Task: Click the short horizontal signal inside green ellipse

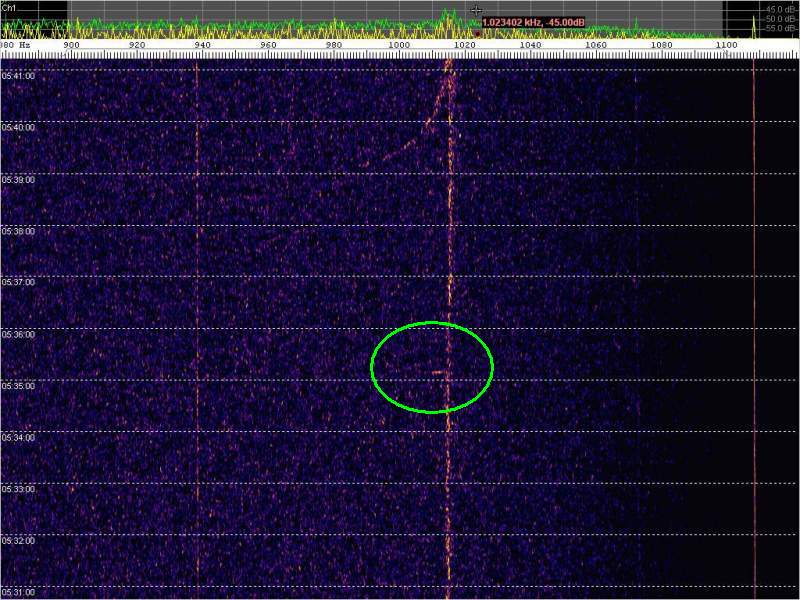Action: [x=438, y=371]
